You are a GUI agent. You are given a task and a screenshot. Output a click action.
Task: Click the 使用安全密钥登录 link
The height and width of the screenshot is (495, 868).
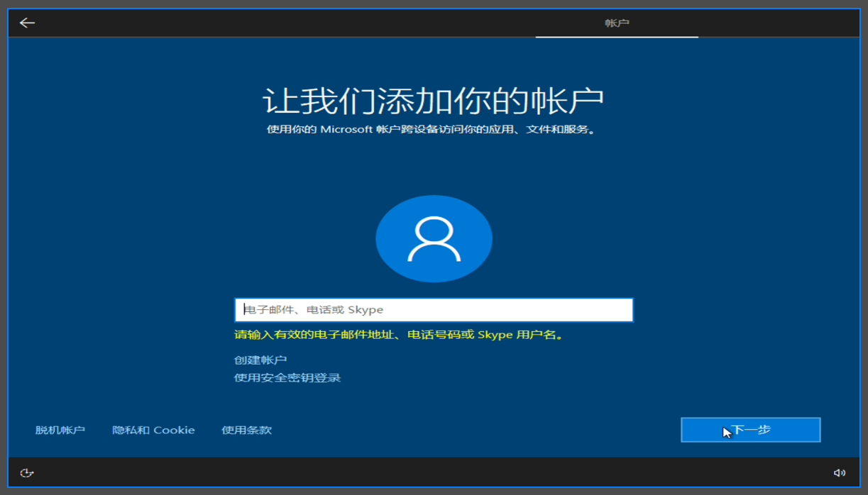[x=287, y=378]
